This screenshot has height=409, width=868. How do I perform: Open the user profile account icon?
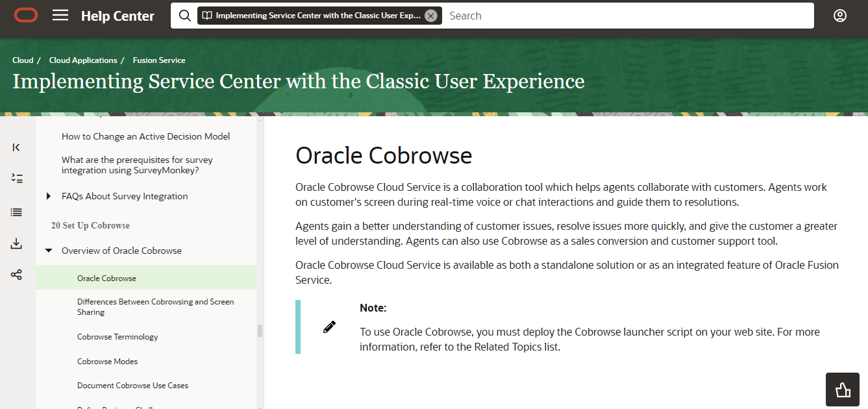point(840,16)
